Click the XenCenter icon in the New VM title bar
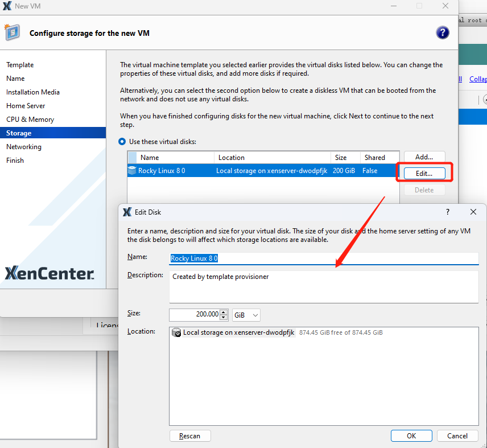 6,6
